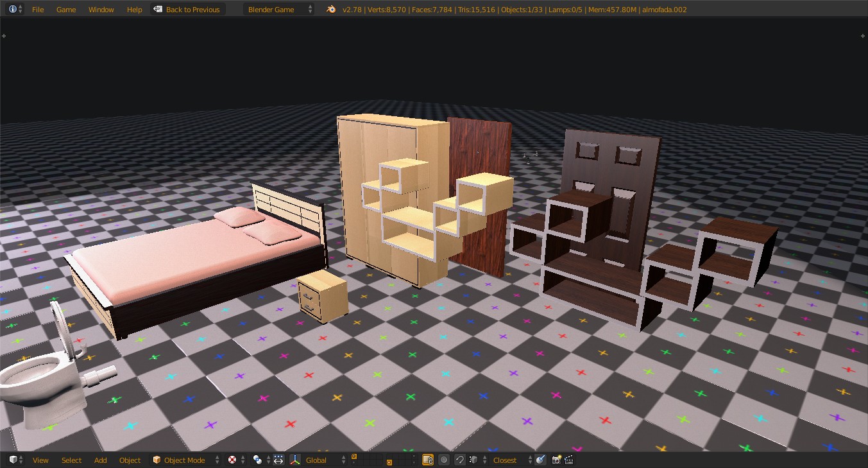Screen dimensions: 868x468
Task: Click the Mem:457.80M status text
Action: coord(612,10)
